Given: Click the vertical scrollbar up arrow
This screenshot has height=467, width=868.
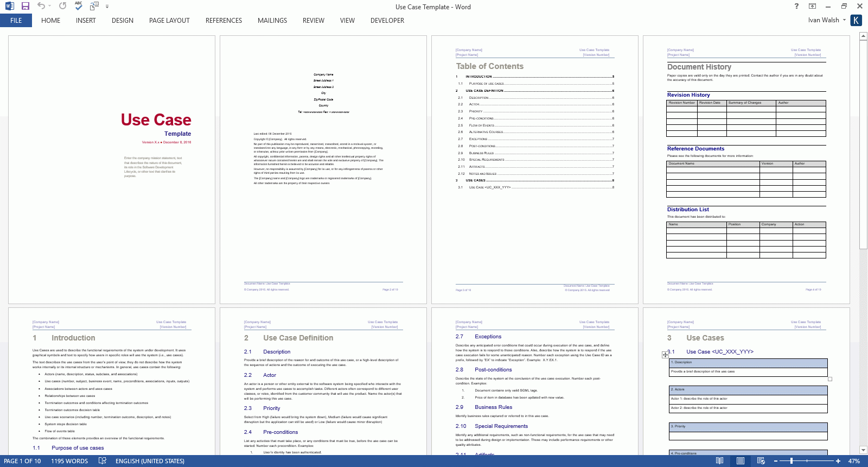Looking at the screenshot, I should (864, 36).
